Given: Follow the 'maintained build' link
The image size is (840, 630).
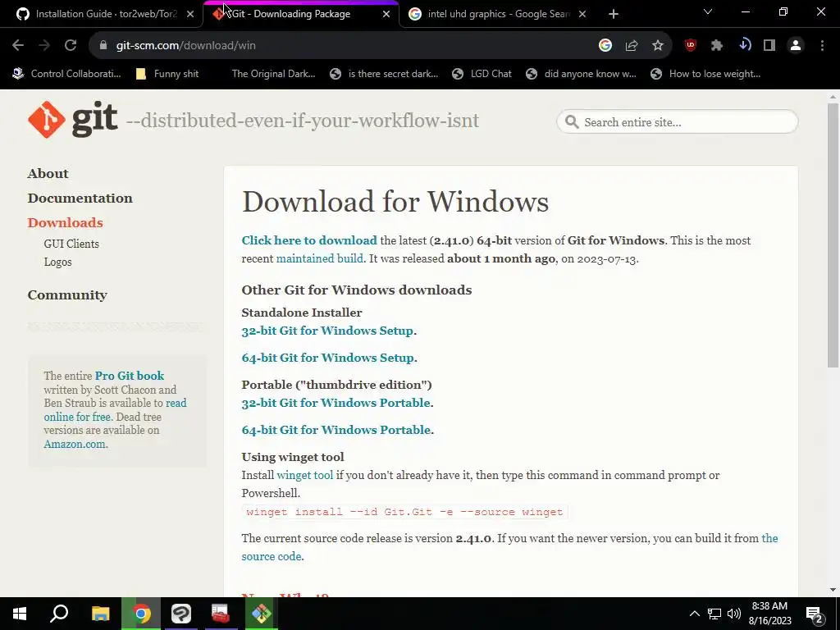Looking at the screenshot, I should 319,258.
